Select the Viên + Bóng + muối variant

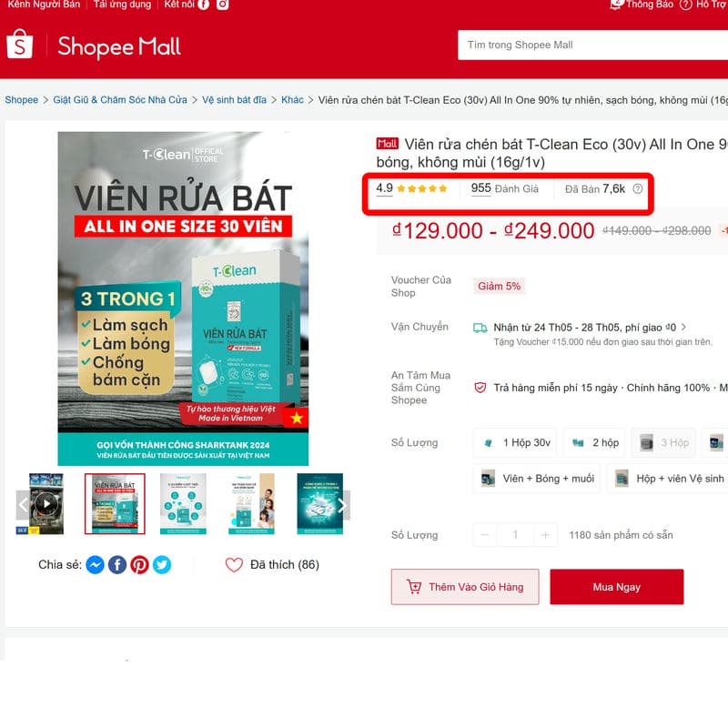click(x=537, y=479)
